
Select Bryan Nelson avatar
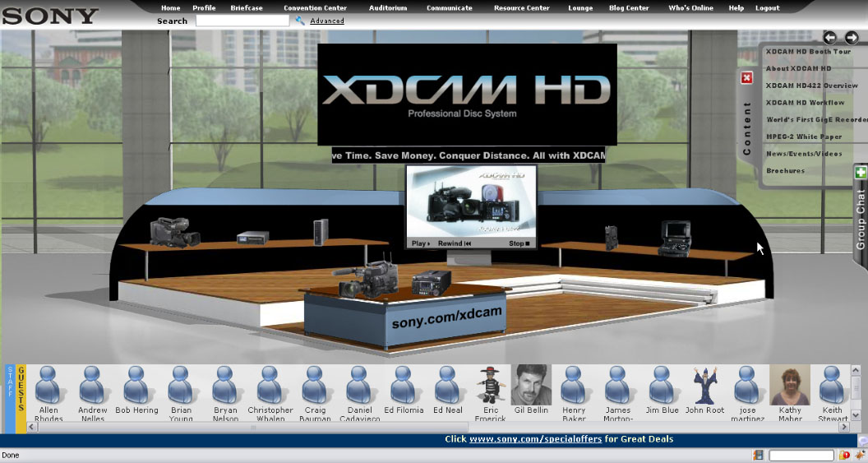point(225,384)
